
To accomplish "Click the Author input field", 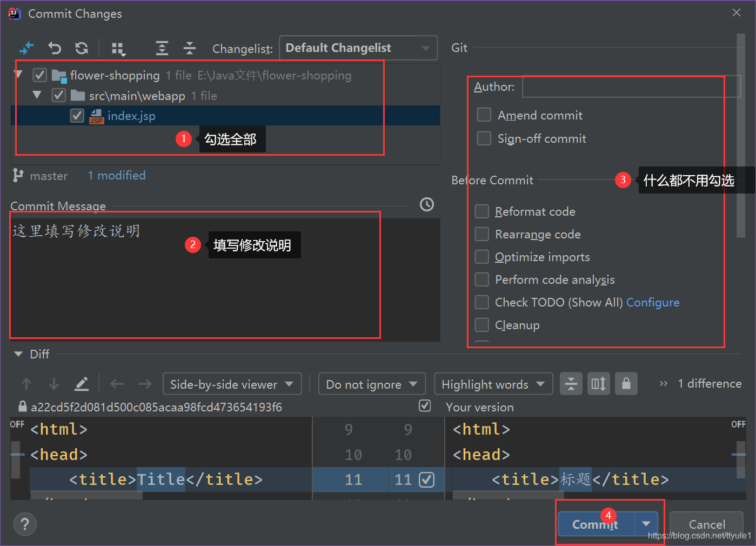I will point(631,86).
